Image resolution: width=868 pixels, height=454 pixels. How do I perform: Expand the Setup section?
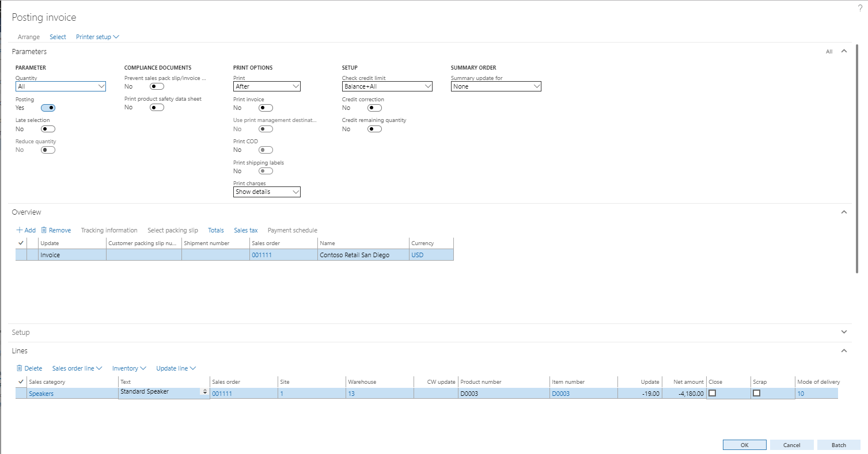tap(844, 332)
